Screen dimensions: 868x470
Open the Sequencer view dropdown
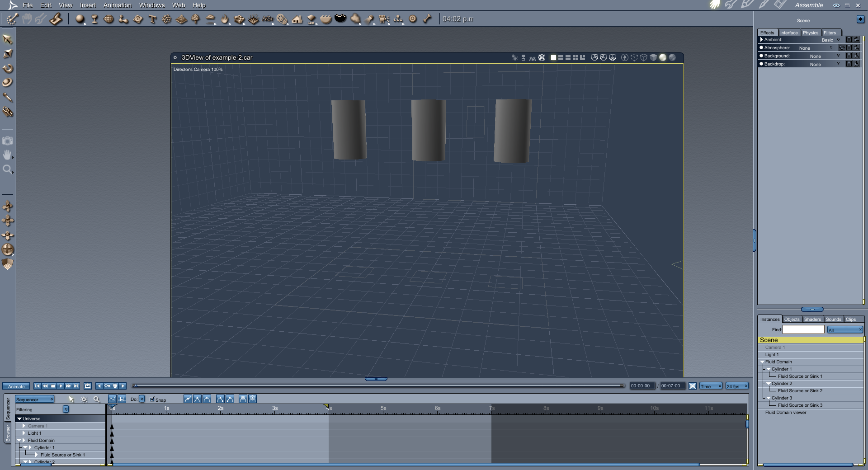[35, 399]
